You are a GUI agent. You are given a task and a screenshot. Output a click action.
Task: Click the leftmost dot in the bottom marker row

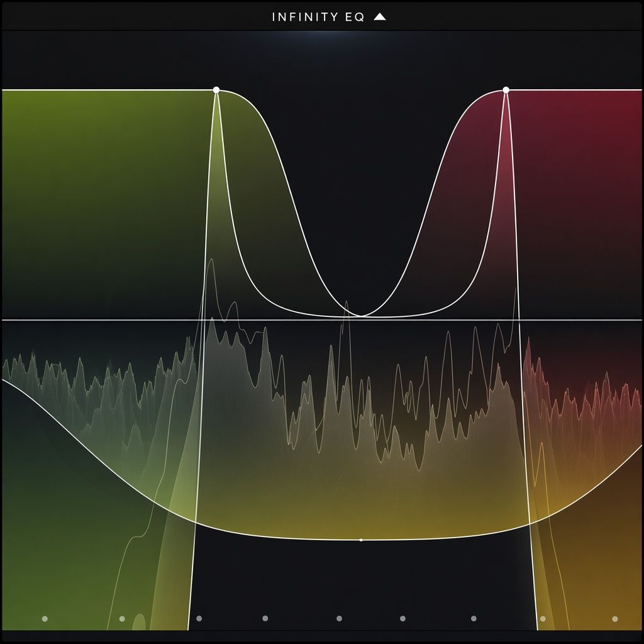[45, 619]
